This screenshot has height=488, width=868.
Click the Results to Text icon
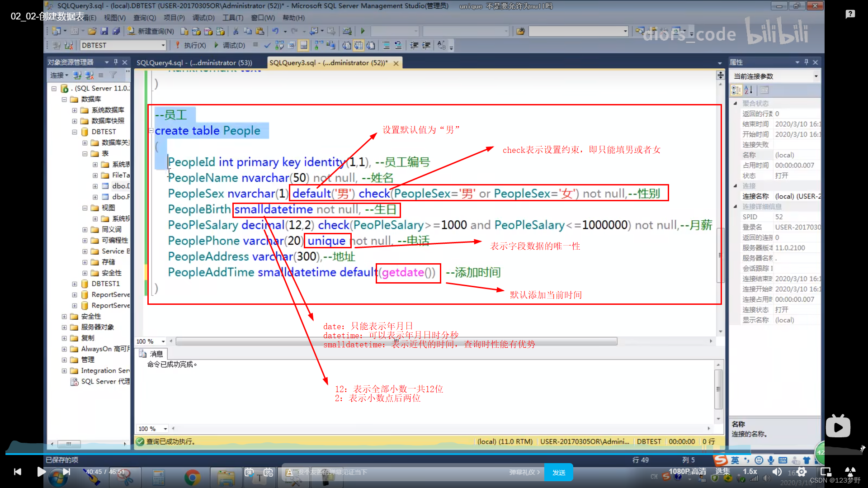click(x=346, y=45)
